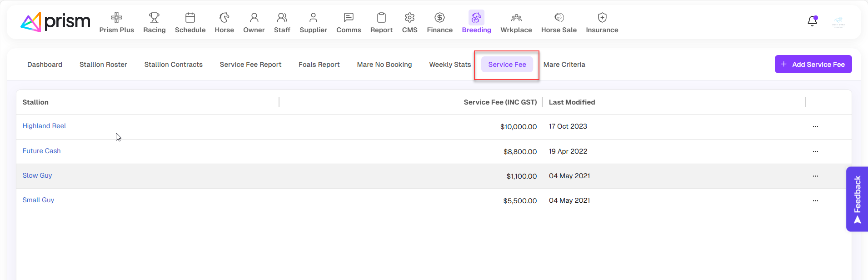
Task: Expand options menu for Future Cash row
Action: [815, 151]
